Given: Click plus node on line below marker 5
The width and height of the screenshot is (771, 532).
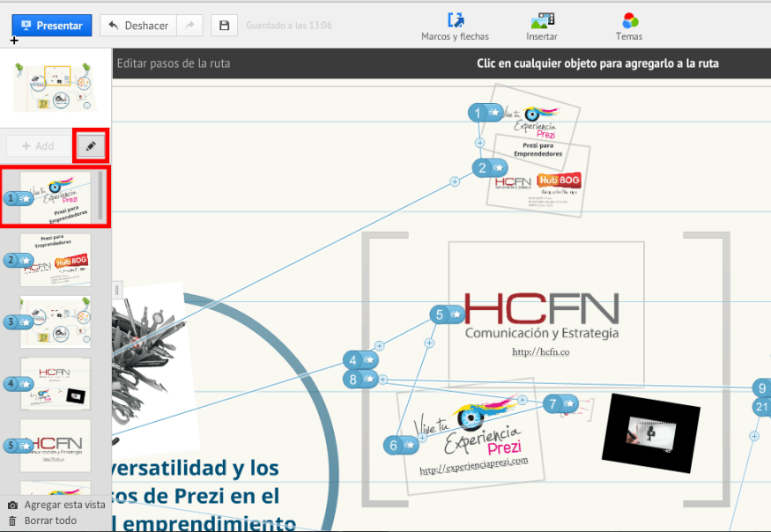Looking at the screenshot, I should 429,344.
